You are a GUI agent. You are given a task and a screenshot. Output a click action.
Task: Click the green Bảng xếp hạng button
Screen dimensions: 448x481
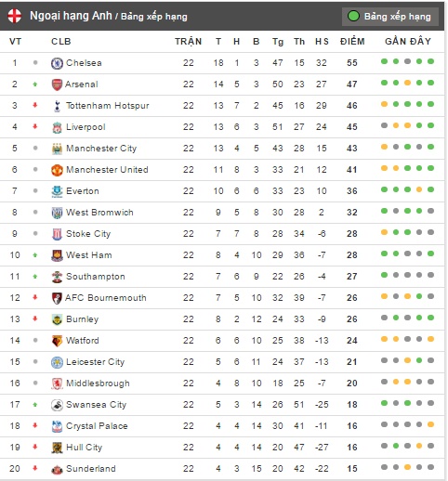[390, 17]
